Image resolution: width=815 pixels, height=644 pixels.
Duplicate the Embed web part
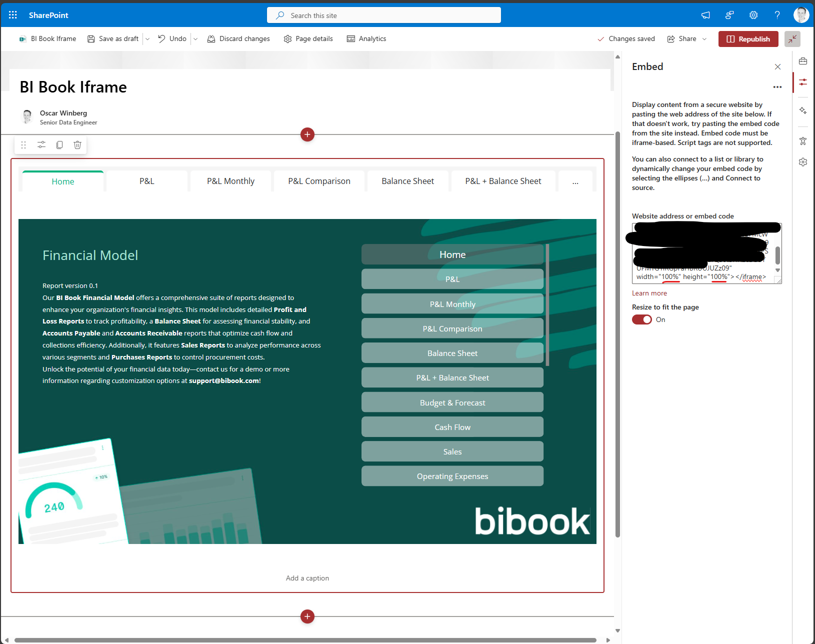[59, 145]
